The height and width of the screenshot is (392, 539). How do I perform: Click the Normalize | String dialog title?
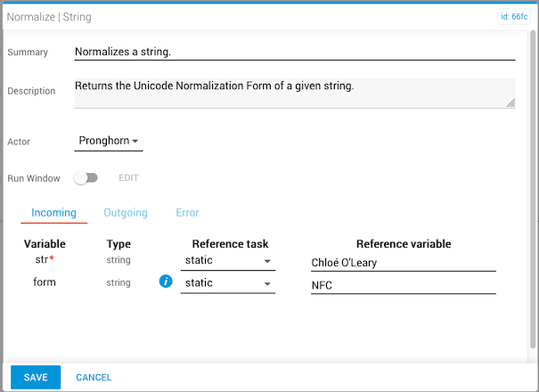pos(49,17)
